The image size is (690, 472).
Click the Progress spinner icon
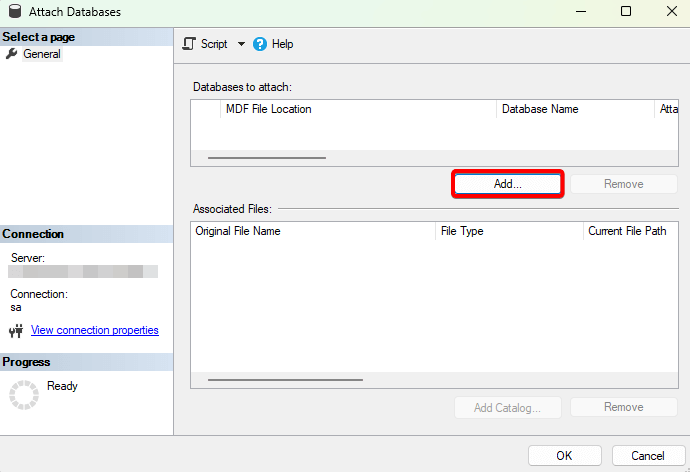click(24, 395)
